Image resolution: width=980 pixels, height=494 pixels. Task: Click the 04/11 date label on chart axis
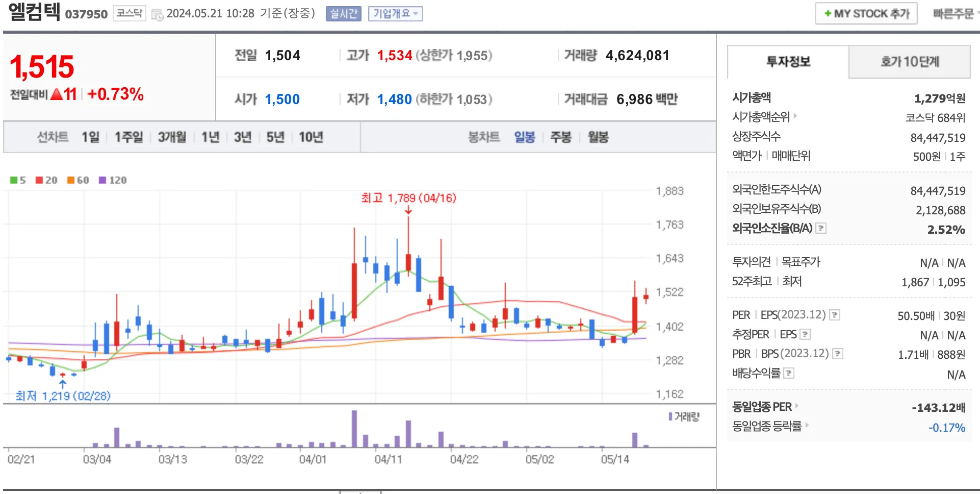coord(389,459)
